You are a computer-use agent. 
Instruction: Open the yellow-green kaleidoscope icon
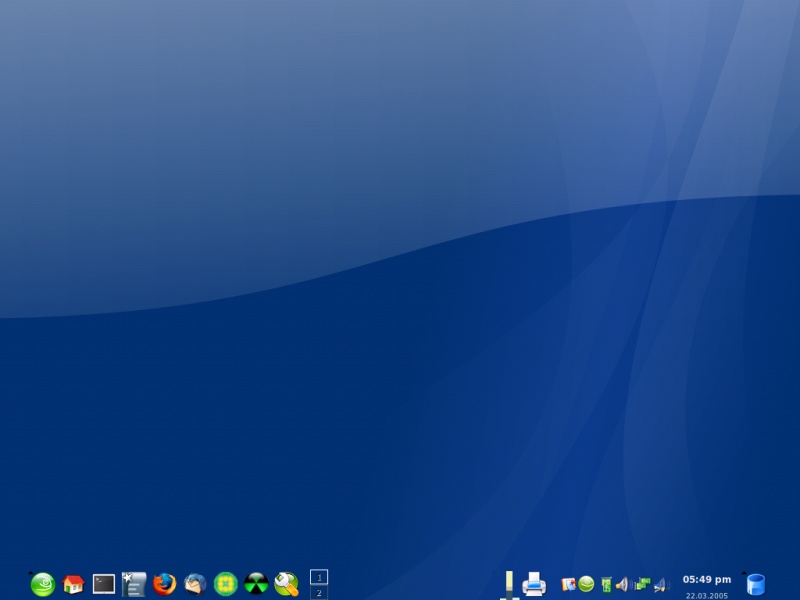click(226, 584)
